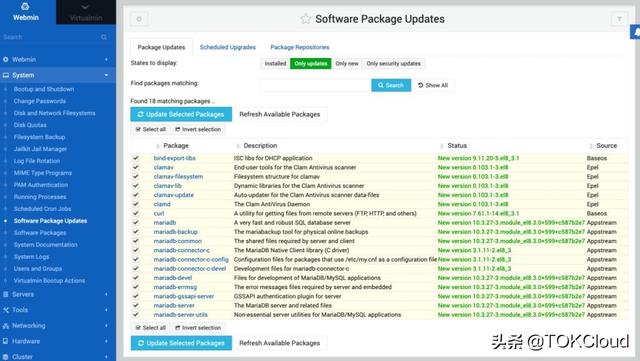Image resolution: width=640 pixels, height=361 pixels.
Task: Click the sidebar search magnifier icon
Action: (104, 37)
